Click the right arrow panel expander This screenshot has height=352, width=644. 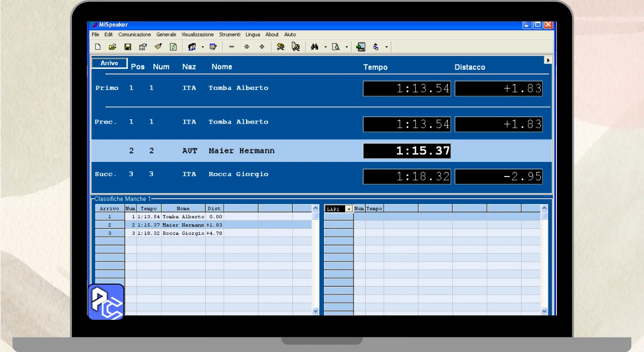[x=548, y=60]
